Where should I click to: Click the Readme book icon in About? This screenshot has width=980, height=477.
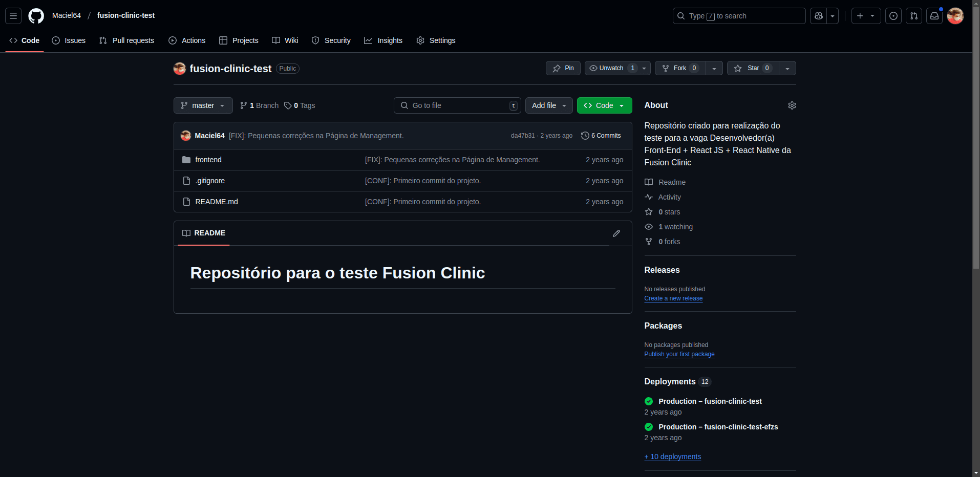(649, 182)
